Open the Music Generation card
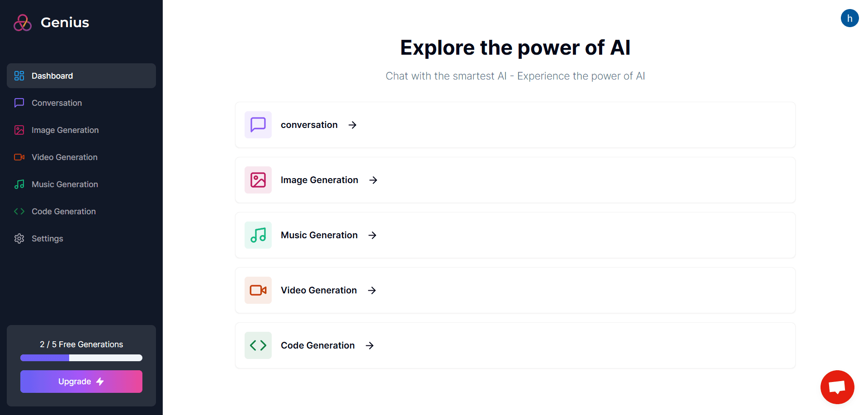Screen dimensions: 868x415 [x=515, y=235]
